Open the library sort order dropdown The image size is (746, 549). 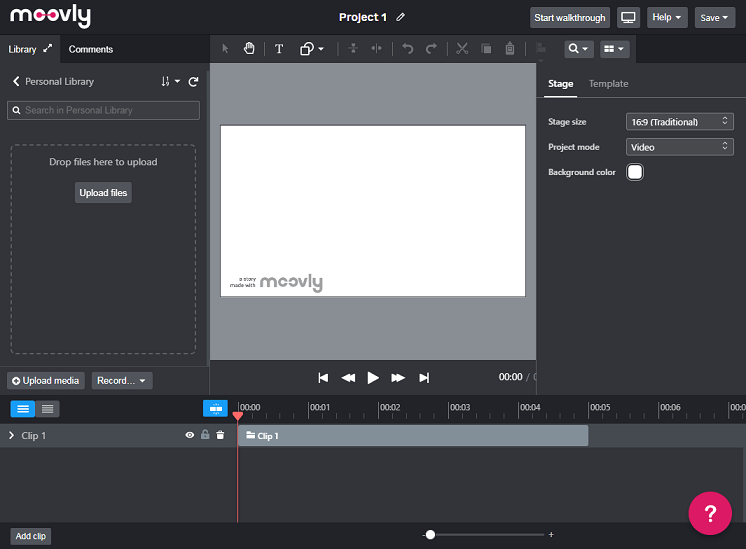pos(170,81)
